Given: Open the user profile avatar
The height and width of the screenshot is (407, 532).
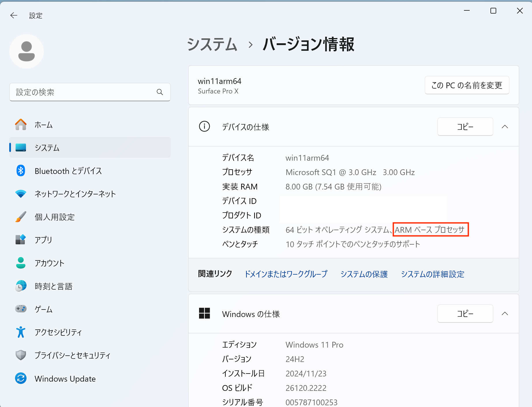Looking at the screenshot, I should click(x=27, y=51).
